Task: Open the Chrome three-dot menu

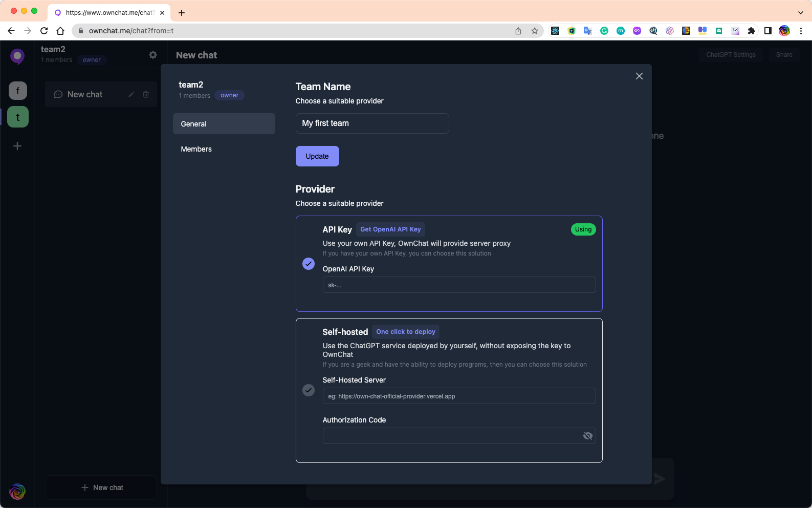Action: (801, 31)
